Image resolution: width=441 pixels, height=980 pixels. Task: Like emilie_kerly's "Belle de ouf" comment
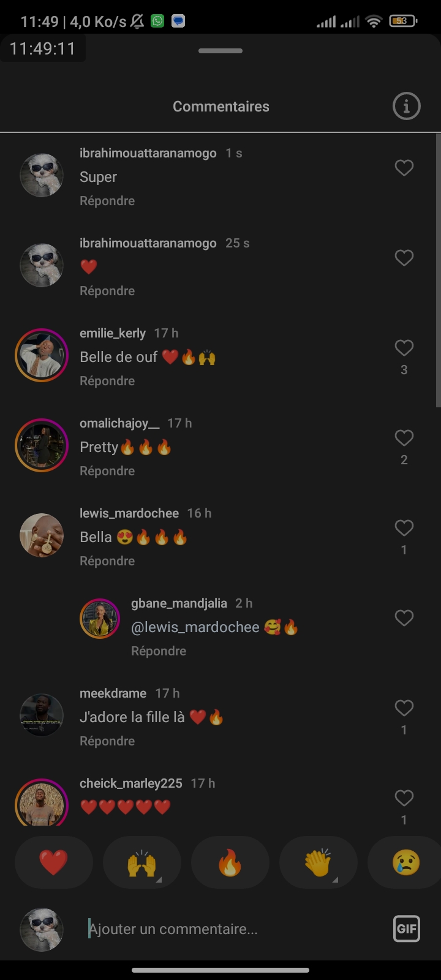(x=404, y=348)
